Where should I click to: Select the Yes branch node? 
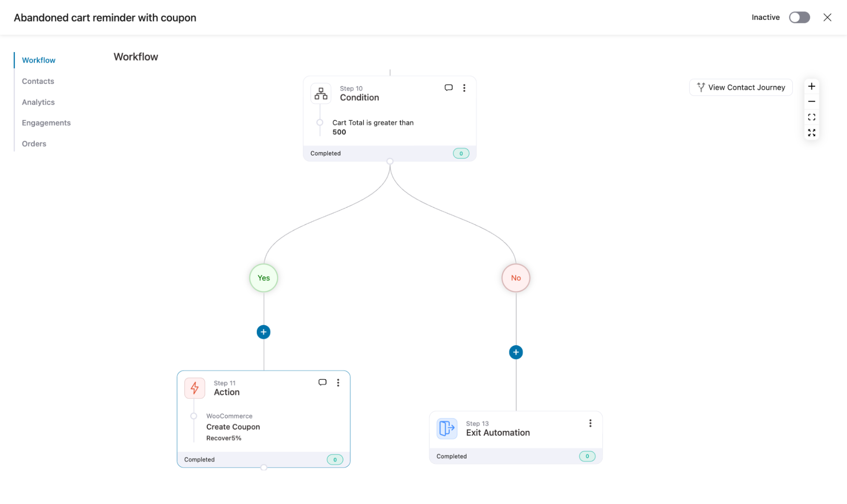click(x=264, y=278)
